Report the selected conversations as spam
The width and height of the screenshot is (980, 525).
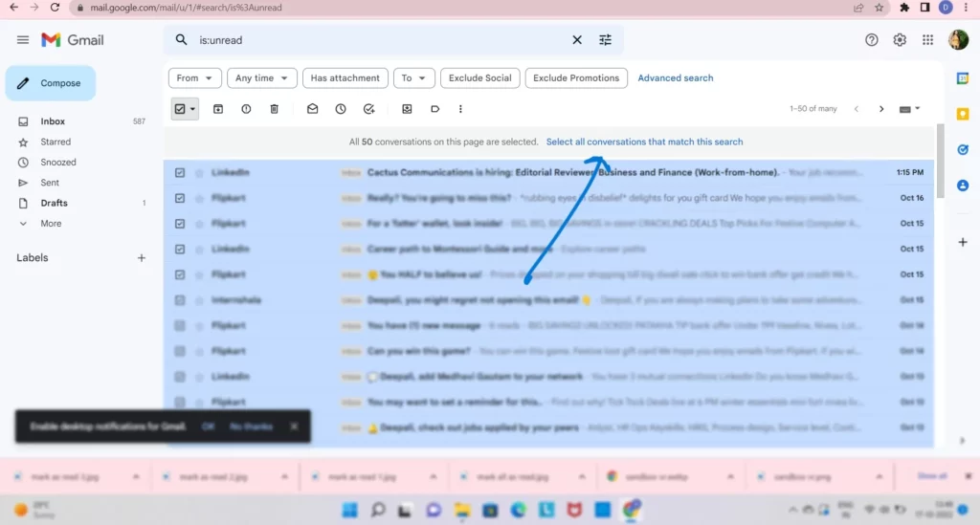pos(246,109)
